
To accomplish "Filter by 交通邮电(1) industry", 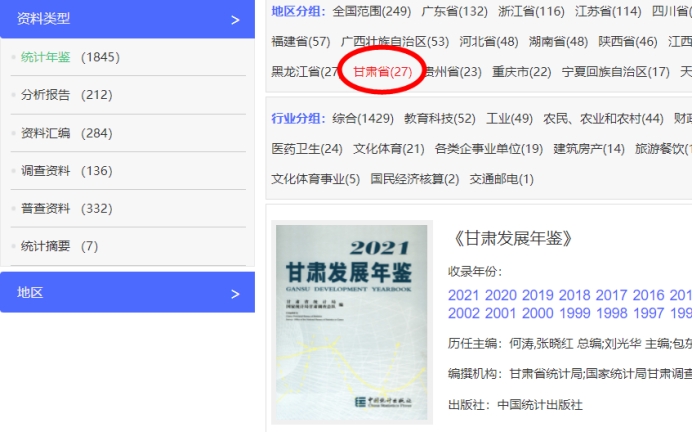I will [500, 179].
